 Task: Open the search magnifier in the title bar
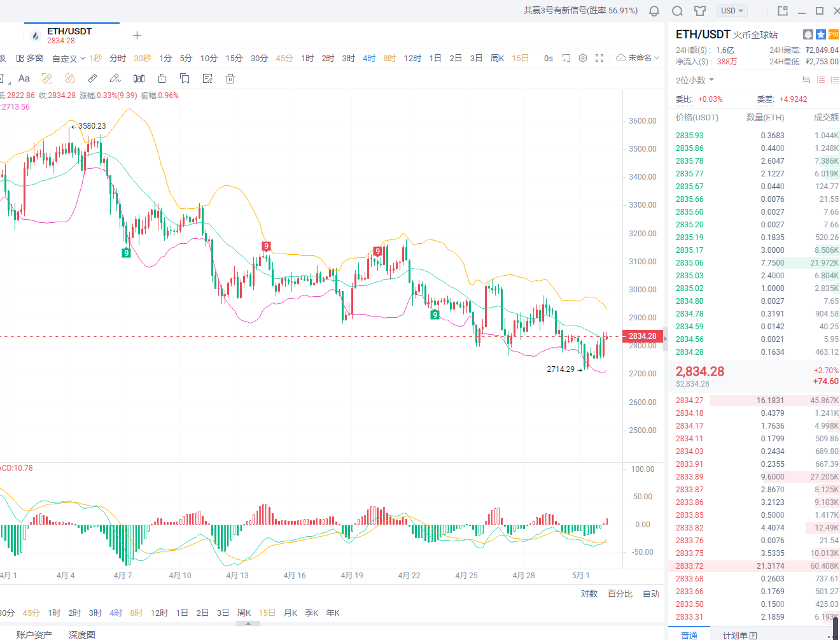tap(677, 11)
